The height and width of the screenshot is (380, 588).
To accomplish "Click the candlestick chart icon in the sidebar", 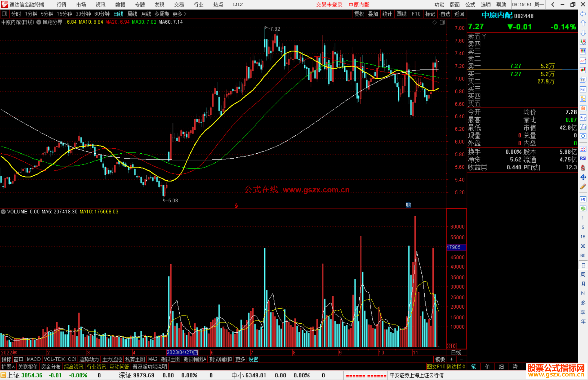I will 583,70.
